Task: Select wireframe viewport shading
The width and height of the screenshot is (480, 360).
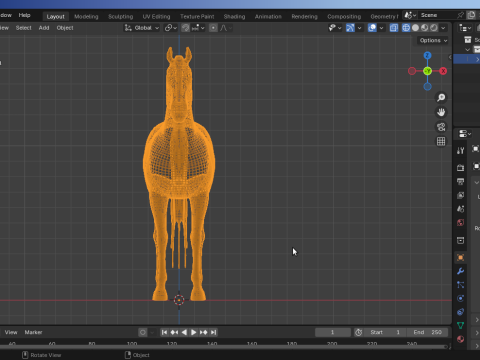Action: (x=406, y=28)
